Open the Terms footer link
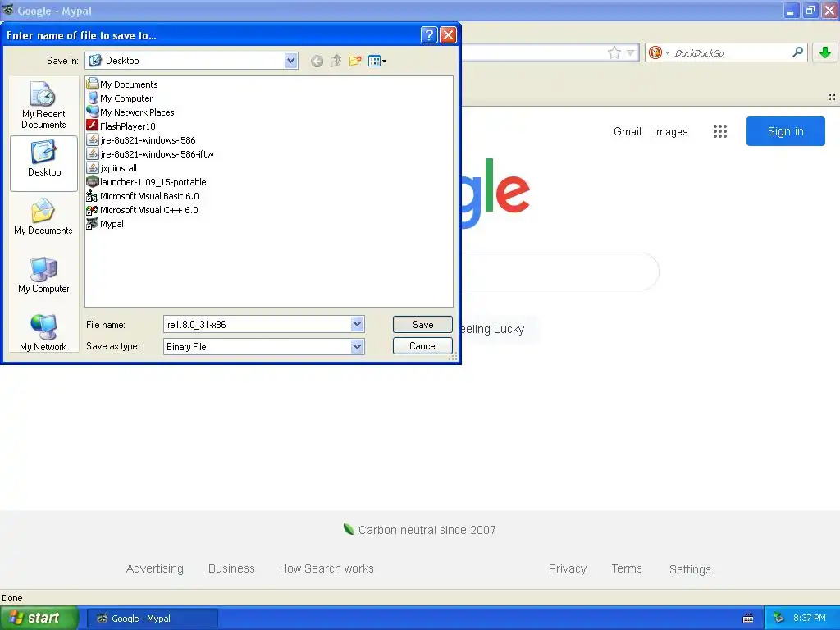The image size is (840, 630). [627, 569]
